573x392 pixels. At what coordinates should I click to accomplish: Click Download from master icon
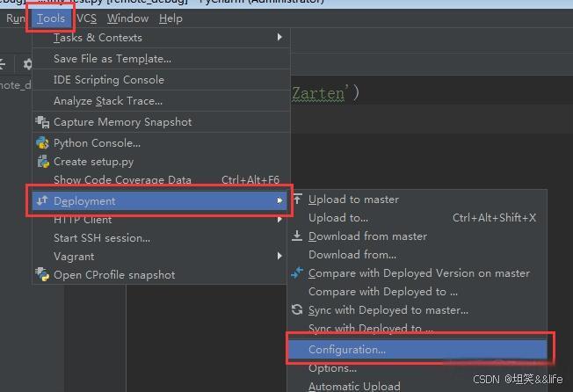tap(297, 236)
